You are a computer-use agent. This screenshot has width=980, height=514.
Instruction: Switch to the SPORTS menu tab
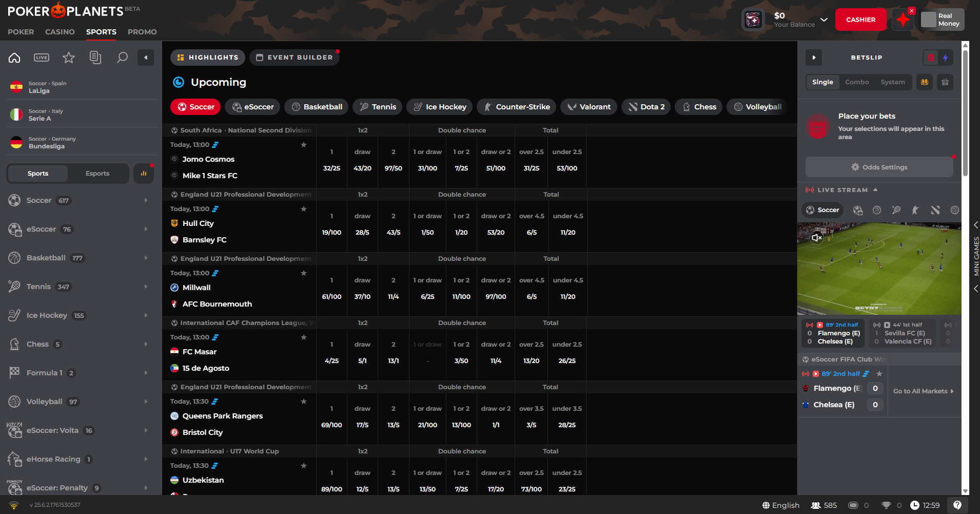pos(101,32)
